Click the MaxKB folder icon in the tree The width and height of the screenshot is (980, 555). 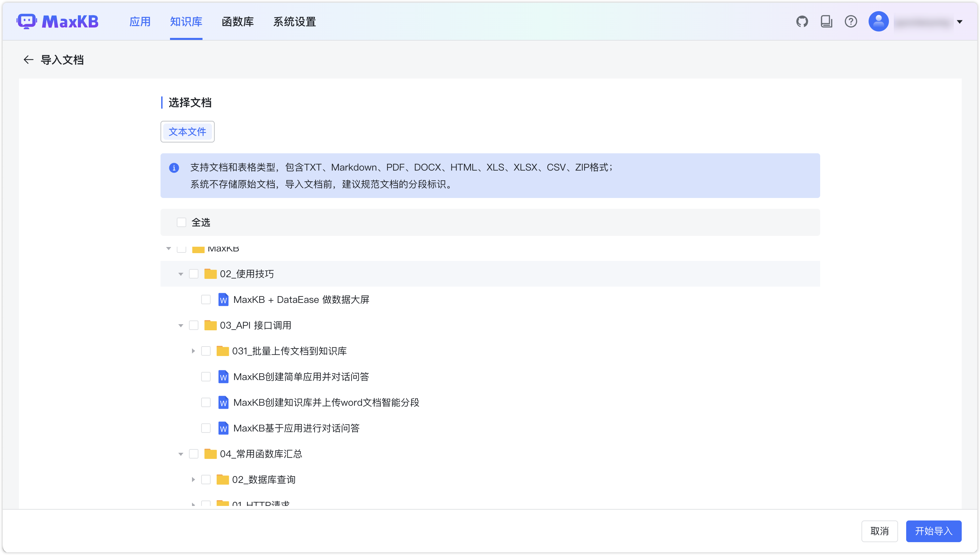[198, 249]
